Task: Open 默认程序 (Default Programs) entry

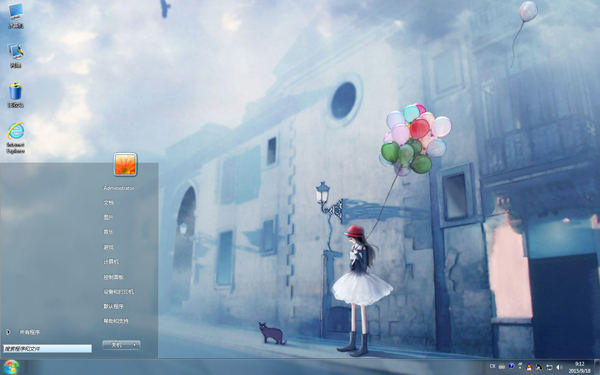Action: 113,306
